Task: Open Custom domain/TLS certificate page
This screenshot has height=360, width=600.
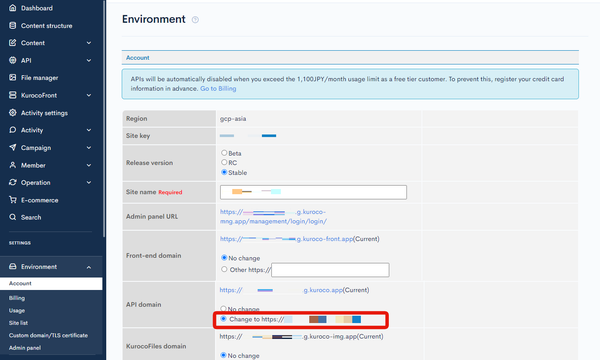Action: click(48, 335)
